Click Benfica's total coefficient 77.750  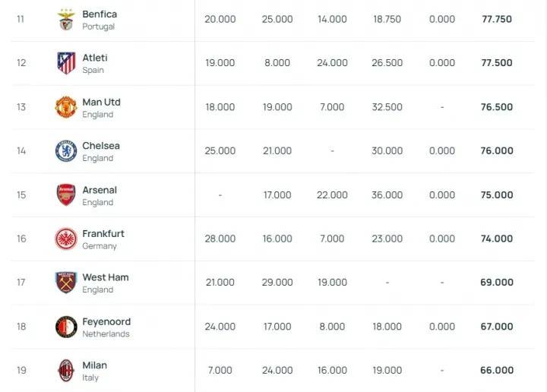(x=497, y=20)
